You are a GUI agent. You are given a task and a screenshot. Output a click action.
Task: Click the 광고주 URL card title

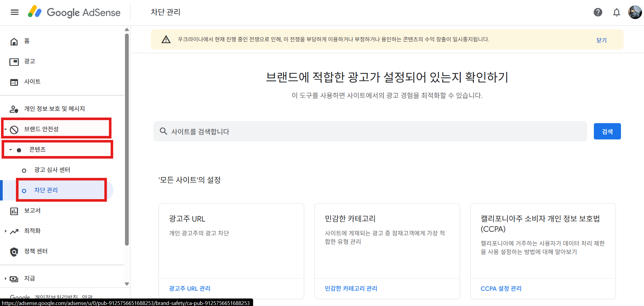click(x=187, y=219)
